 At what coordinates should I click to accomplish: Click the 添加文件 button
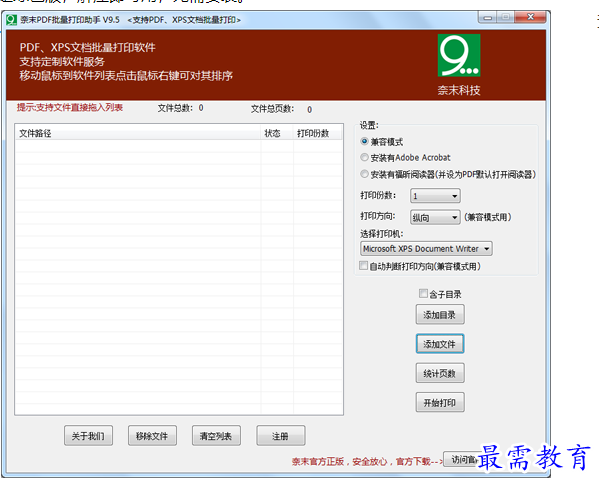[440, 344]
